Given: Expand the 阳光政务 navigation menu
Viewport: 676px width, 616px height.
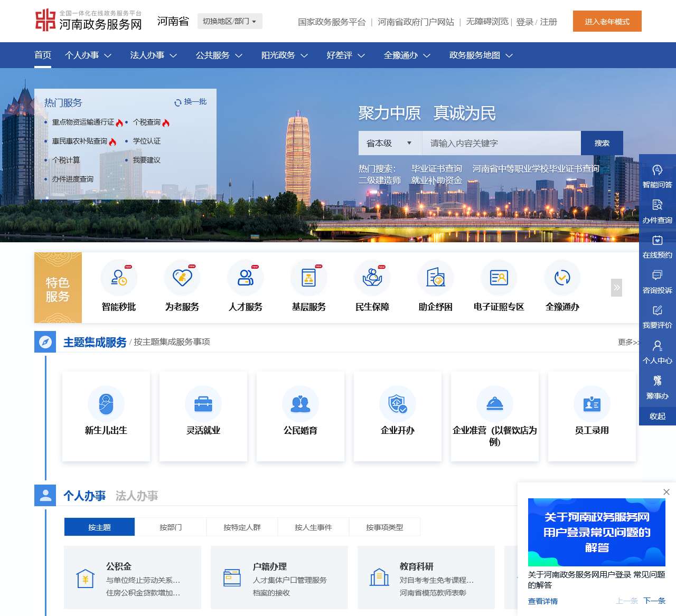Looking at the screenshot, I should 284,55.
